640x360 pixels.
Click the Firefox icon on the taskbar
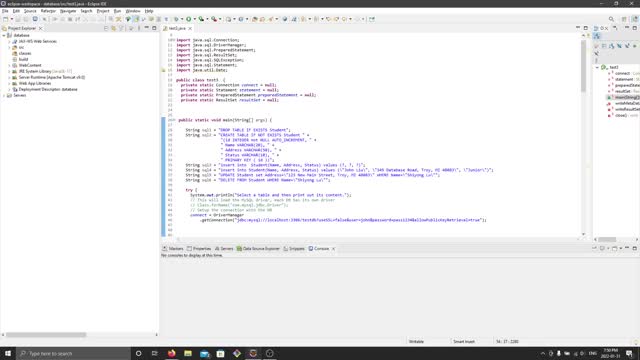[x=171, y=353]
